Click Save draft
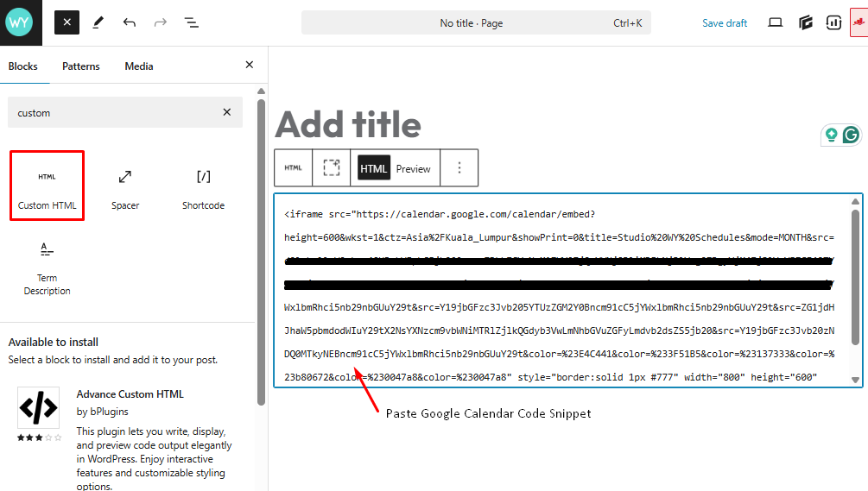Viewport: 868px width, 491px height. pyautogui.click(x=725, y=23)
